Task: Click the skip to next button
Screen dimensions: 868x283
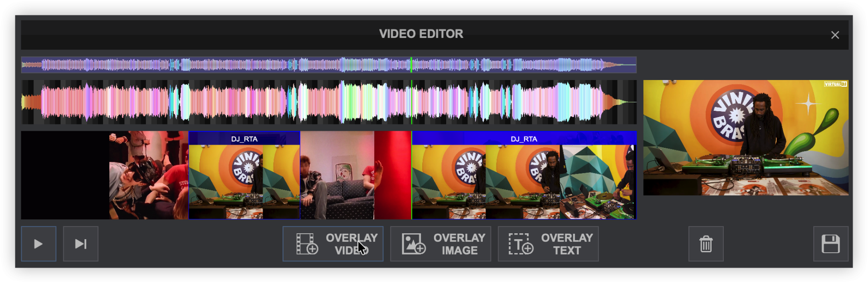Action: (x=80, y=244)
